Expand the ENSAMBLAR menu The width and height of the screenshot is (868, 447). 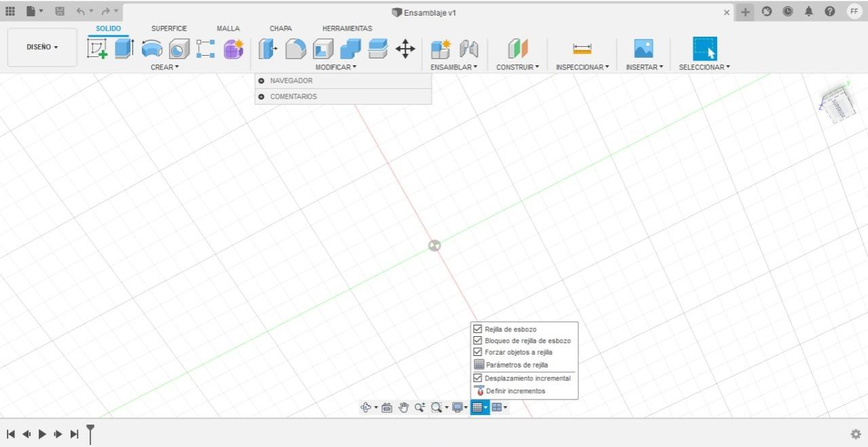[x=454, y=67]
